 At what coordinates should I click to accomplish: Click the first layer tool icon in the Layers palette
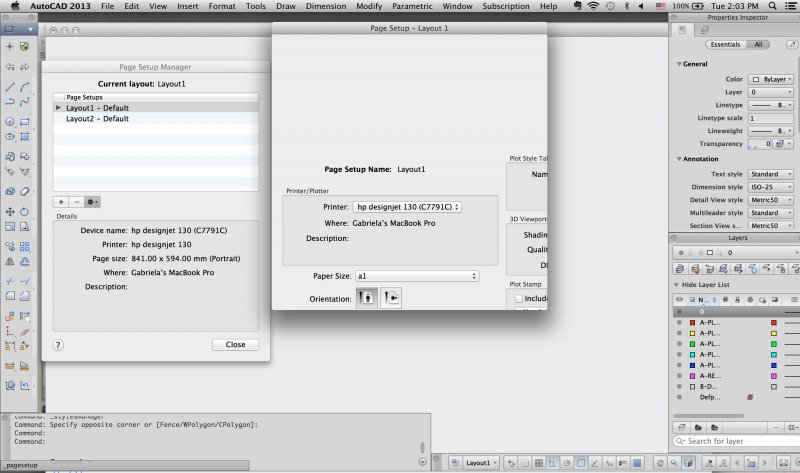tap(680, 268)
